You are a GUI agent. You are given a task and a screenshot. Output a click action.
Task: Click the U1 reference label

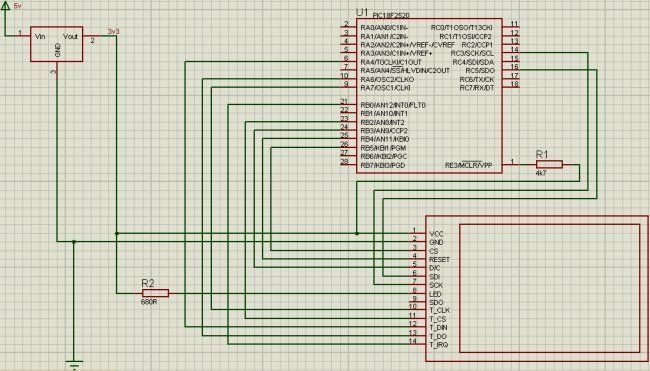point(362,13)
